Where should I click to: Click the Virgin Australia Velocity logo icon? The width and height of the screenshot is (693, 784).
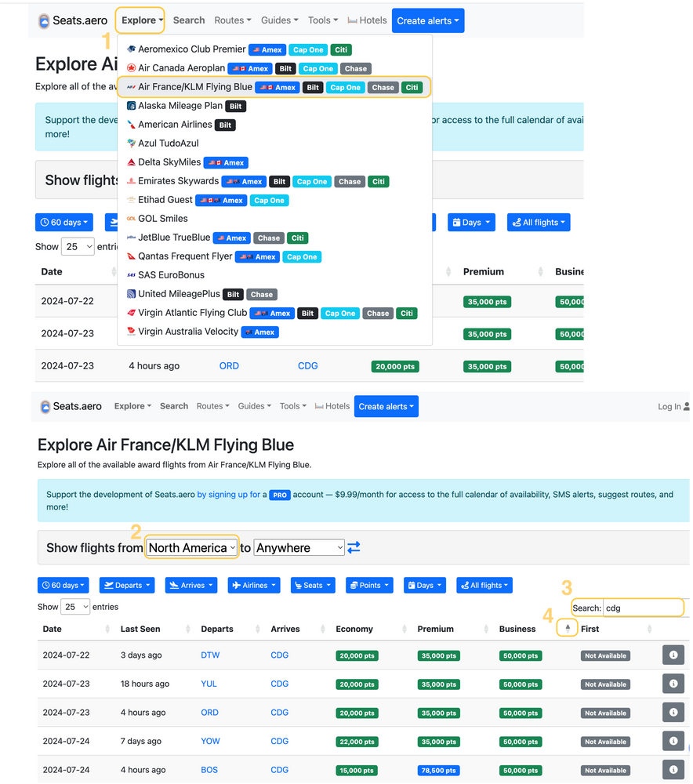[x=131, y=332]
